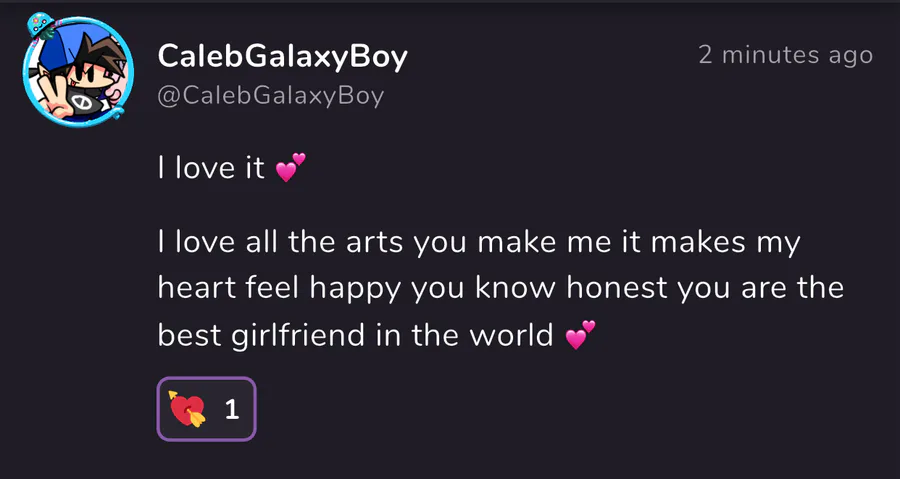This screenshot has width=900, height=479.
Task: Click the line starting "I love all the arts"
Action: [480, 243]
